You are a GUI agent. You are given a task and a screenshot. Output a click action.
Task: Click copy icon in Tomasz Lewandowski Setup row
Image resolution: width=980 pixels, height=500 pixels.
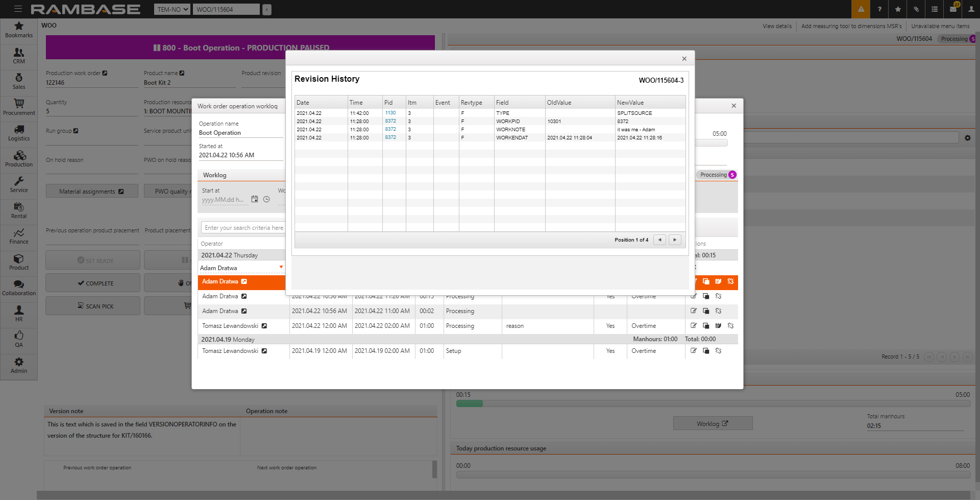706,351
